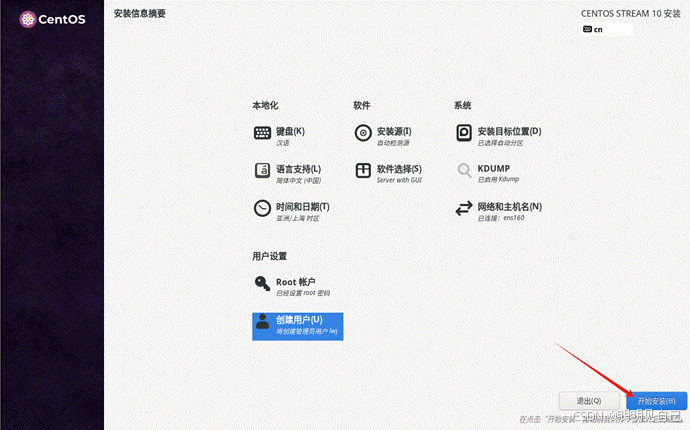This screenshot has height=430, width=690.
Task: Click the '已选择自动分区' status text
Action: point(500,143)
